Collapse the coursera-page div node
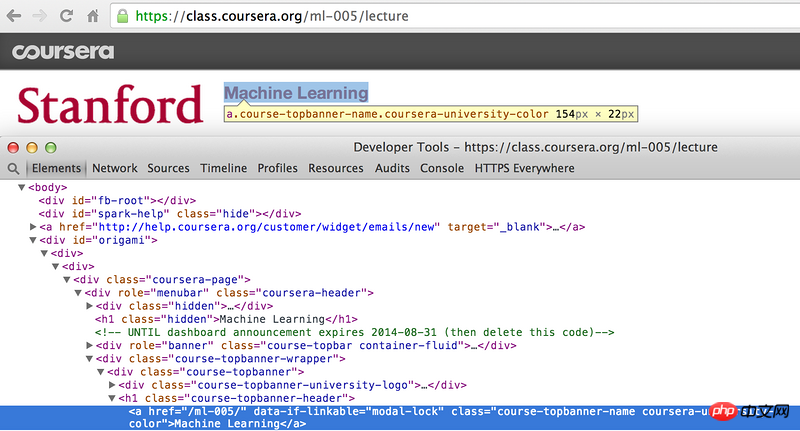The image size is (800, 431). (x=66, y=280)
